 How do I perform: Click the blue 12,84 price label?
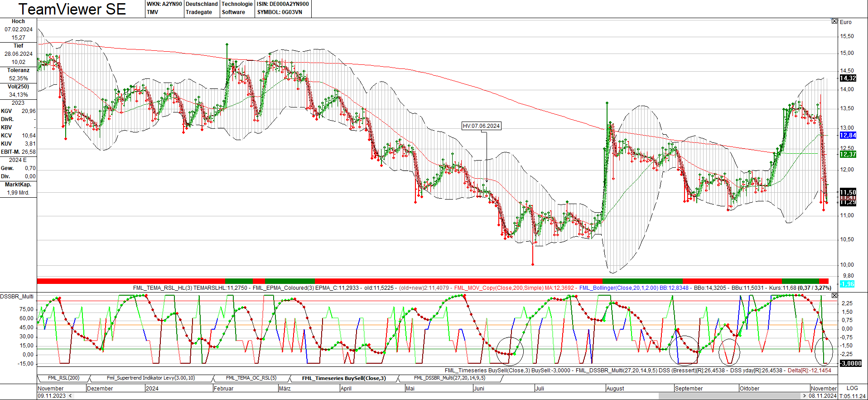[848, 135]
